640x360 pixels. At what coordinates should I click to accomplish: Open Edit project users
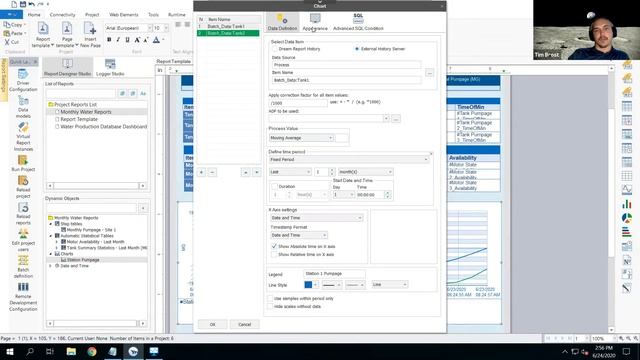(x=23, y=240)
